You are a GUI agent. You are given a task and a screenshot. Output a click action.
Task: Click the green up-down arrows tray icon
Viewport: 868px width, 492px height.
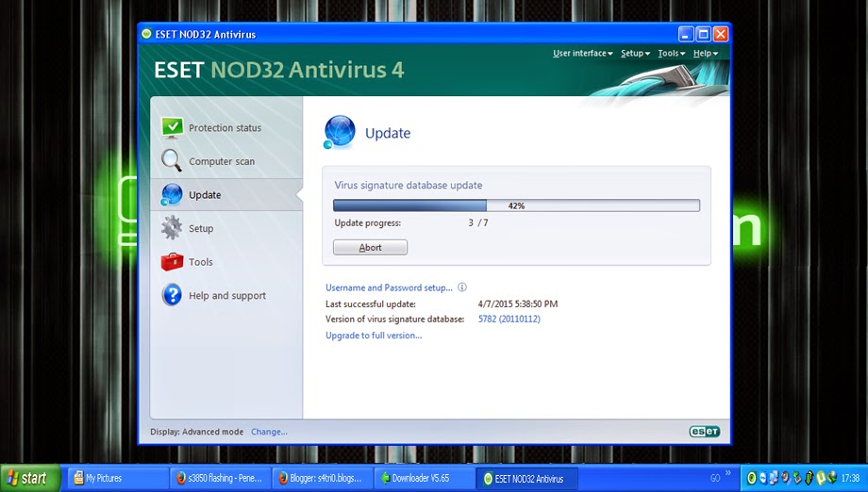(809, 478)
